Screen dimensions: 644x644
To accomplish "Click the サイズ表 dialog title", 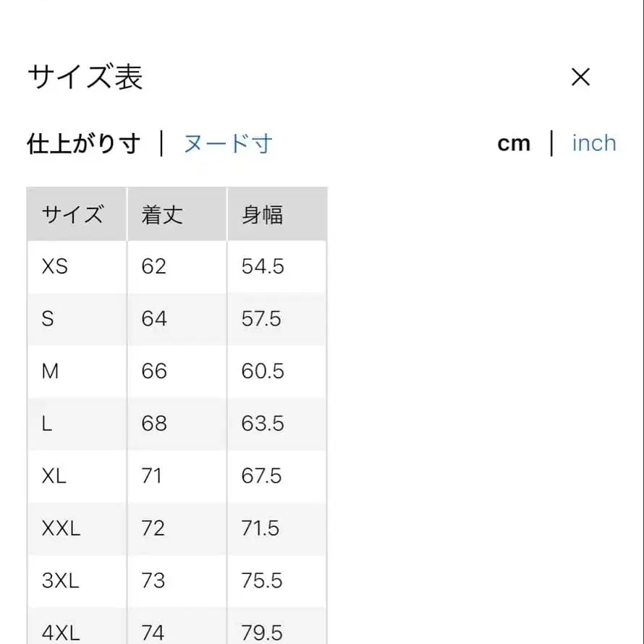I will (85, 77).
